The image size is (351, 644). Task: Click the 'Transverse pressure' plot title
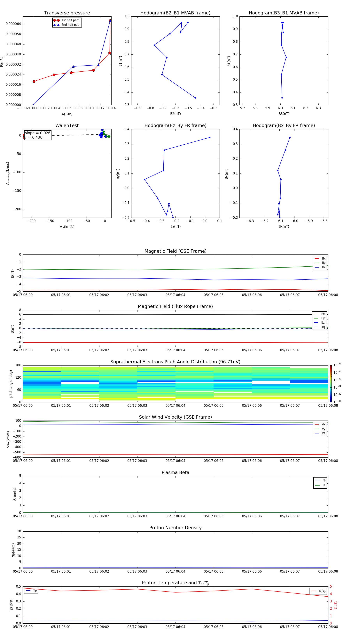(x=67, y=13)
